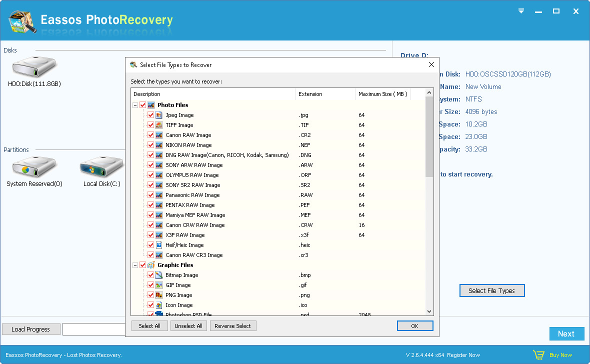590x364 pixels.
Task: Click the Description column header
Action: 213,94
